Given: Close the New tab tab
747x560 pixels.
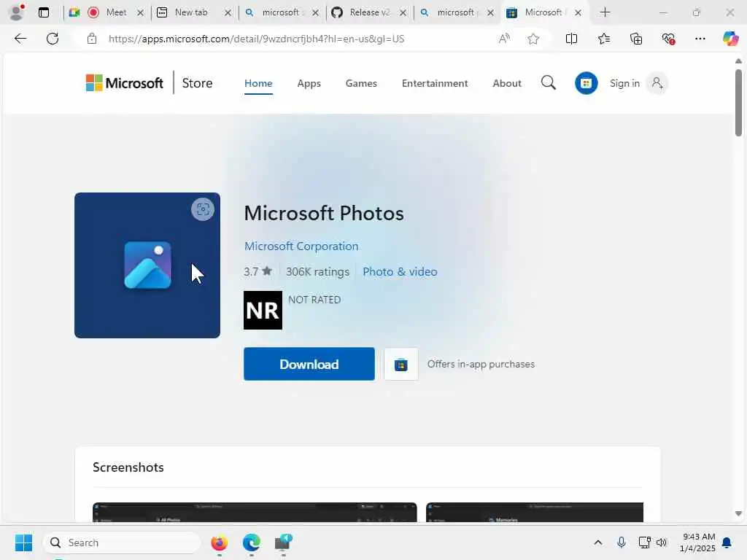Looking at the screenshot, I should [x=228, y=13].
